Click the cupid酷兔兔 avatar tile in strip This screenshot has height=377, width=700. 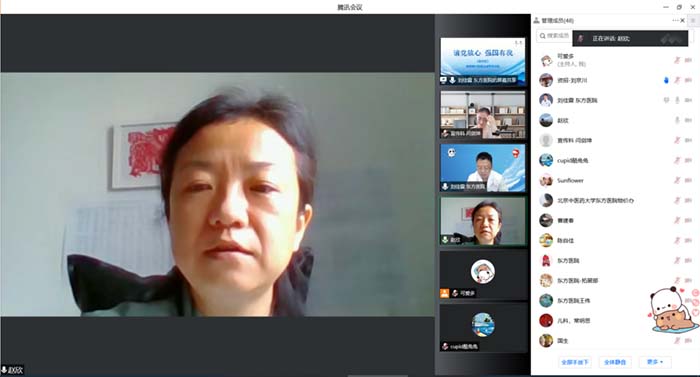(483, 327)
